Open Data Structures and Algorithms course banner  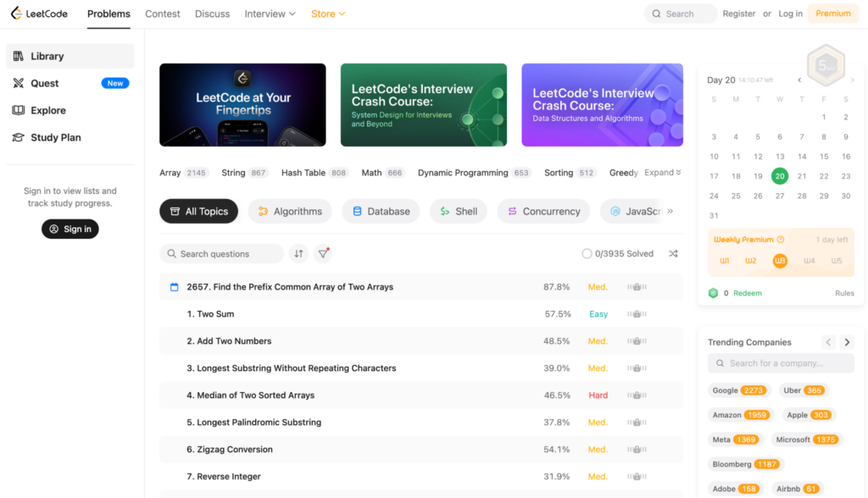(x=603, y=105)
